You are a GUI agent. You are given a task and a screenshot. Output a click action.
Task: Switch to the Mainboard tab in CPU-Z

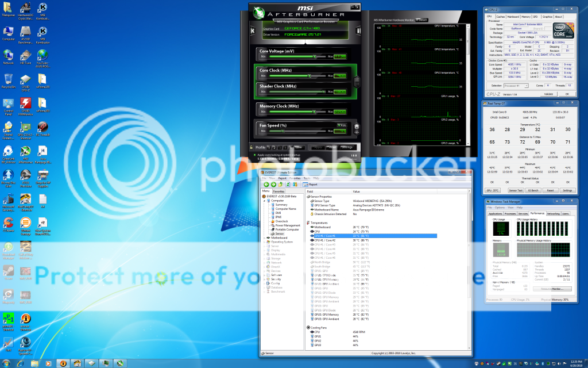point(513,17)
